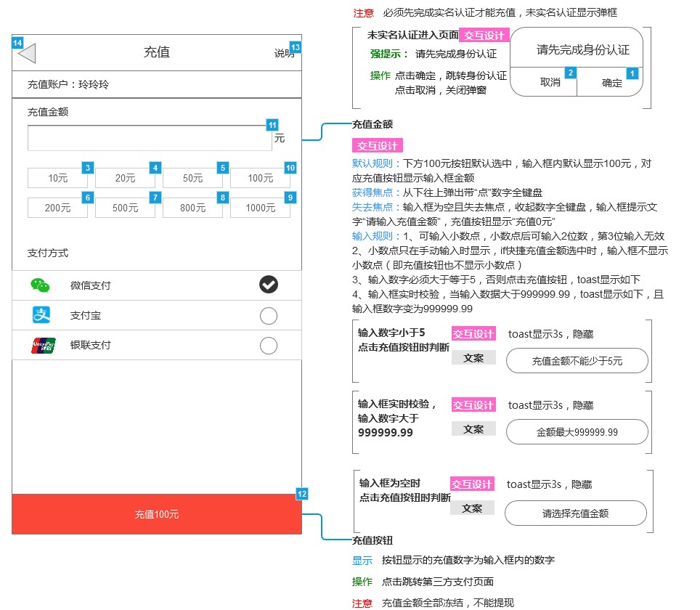Click annotation marker number 12
The width and height of the screenshot is (700, 610).
(x=302, y=494)
